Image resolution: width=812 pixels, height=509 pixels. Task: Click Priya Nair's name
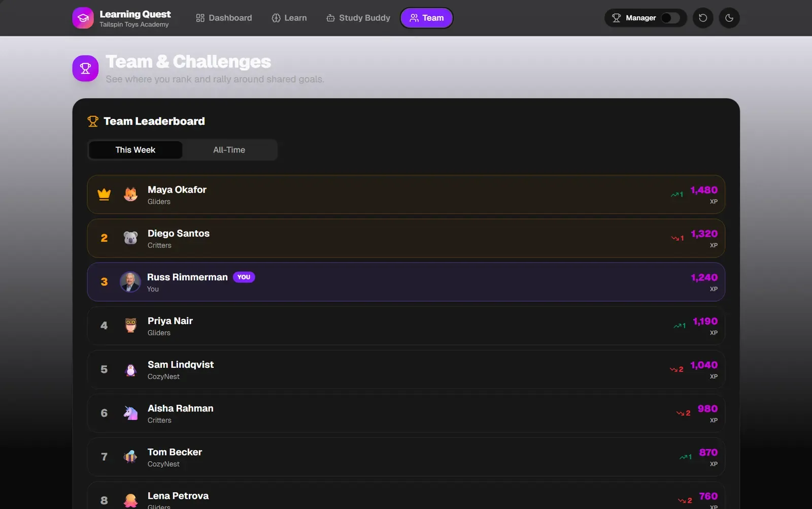[x=170, y=321]
